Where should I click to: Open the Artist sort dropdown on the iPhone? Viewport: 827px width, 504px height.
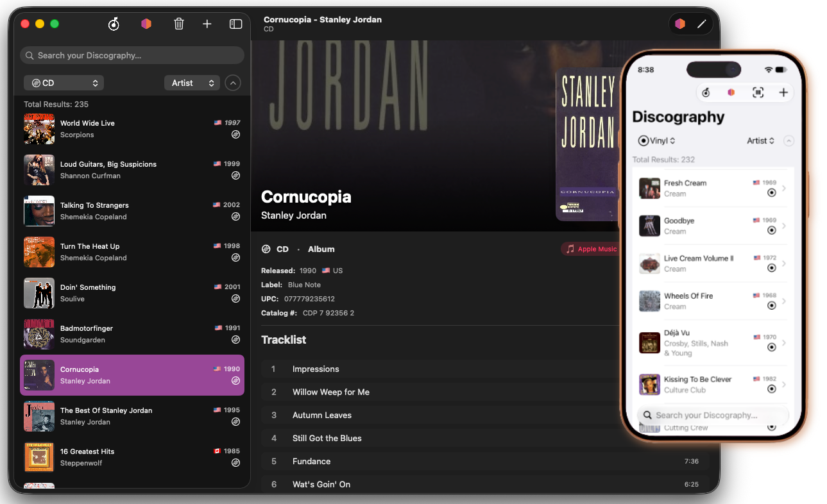click(761, 140)
